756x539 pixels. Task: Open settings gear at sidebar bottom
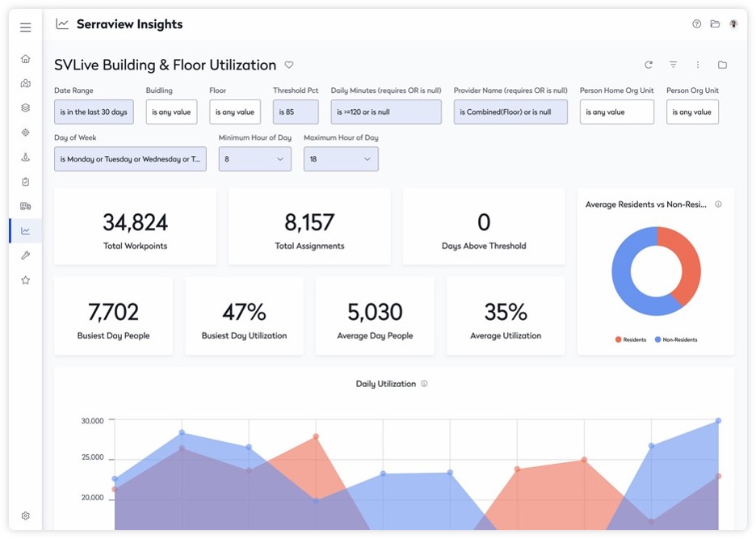pos(26,516)
